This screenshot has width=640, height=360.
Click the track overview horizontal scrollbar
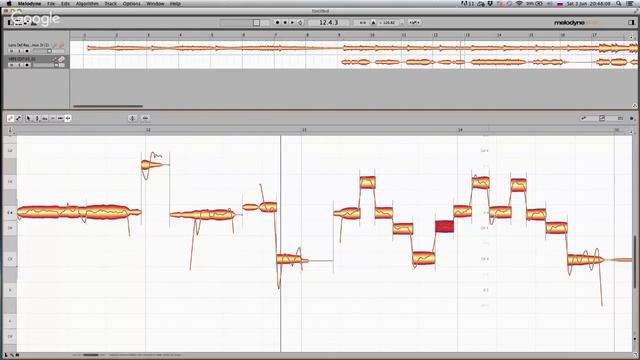pos(108,106)
